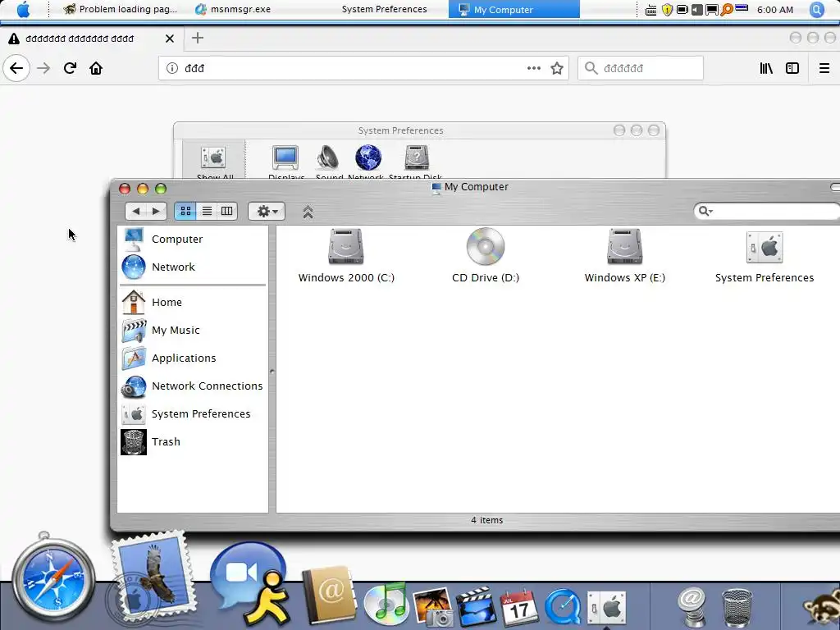Open Sound in System Preferences toolbar
This screenshot has height=630, width=840.
(328, 161)
